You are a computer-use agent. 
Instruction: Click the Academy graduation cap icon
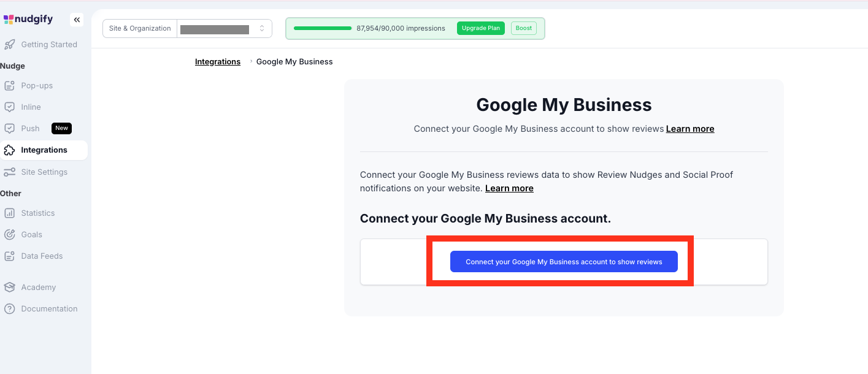(x=9, y=288)
